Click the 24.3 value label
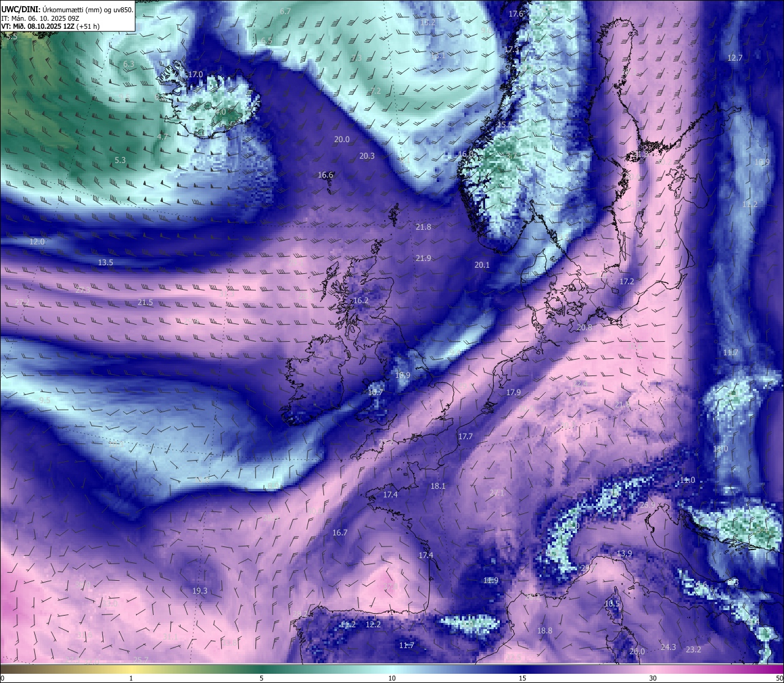The width and height of the screenshot is (784, 683). pyautogui.click(x=668, y=647)
